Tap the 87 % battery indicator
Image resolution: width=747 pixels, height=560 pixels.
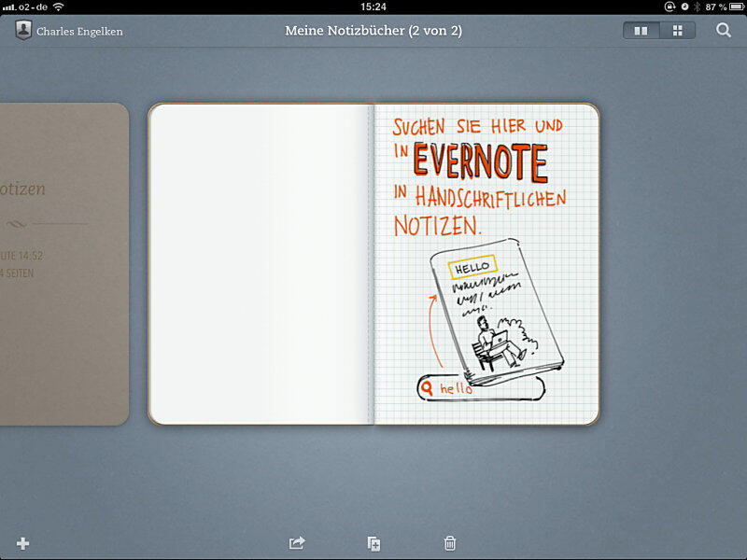click(726, 7)
